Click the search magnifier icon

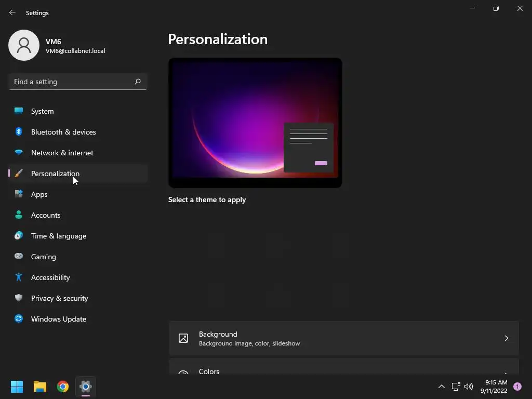137,82
